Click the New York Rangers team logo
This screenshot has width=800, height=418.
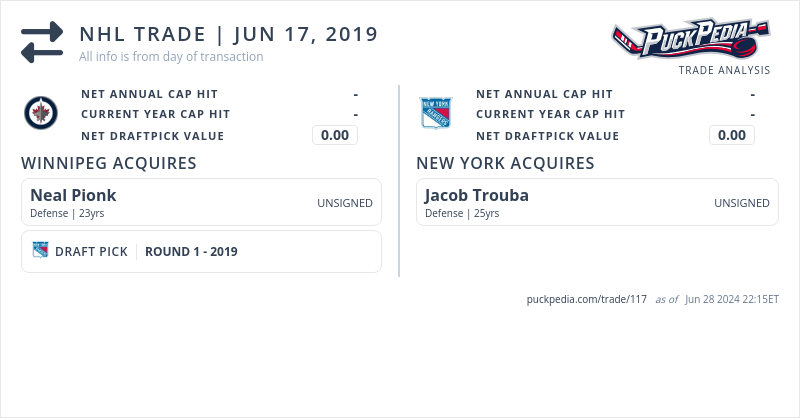(x=436, y=113)
